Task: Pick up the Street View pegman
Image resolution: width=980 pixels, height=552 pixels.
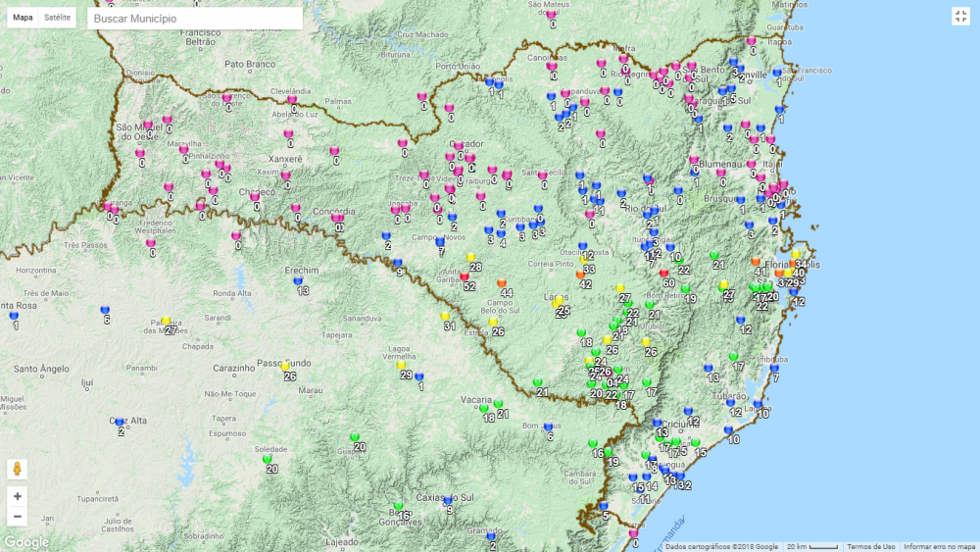Action: [x=17, y=470]
